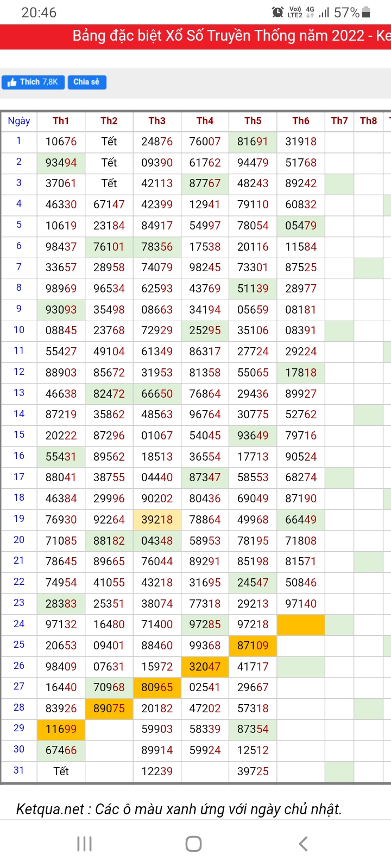This screenshot has width=391, height=868.
Task: Tap the Android back navigation icon
Action: click(303, 844)
